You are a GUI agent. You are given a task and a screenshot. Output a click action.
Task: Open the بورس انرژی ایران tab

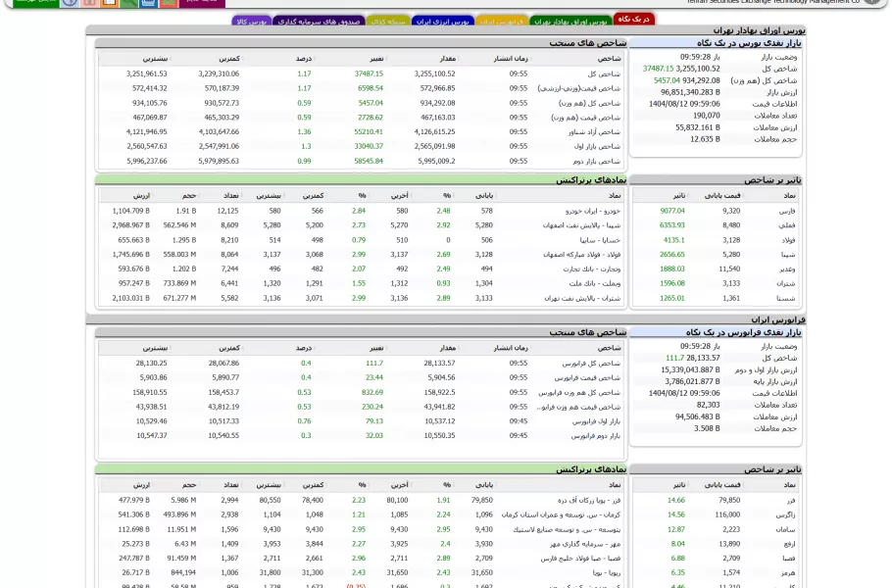tap(442, 21)
